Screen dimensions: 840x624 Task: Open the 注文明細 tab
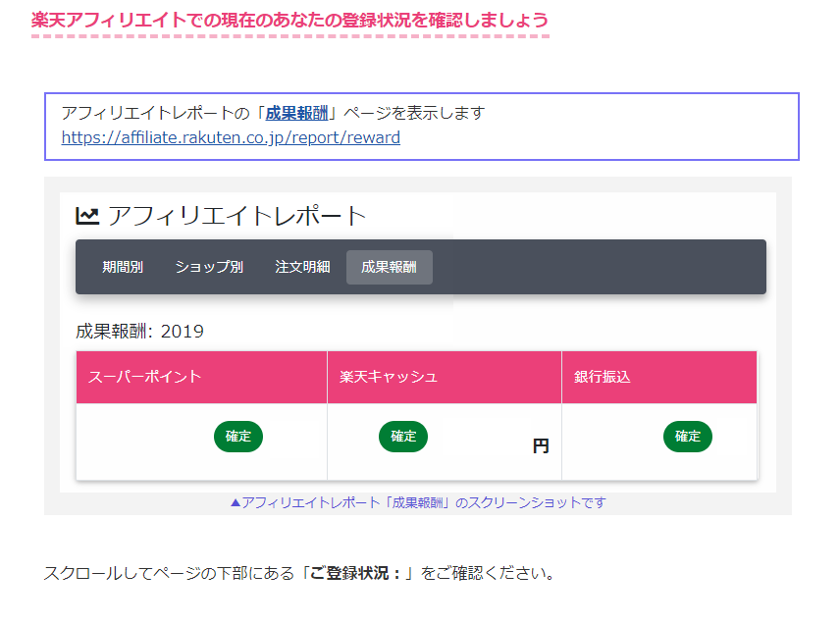pos(302,267)
